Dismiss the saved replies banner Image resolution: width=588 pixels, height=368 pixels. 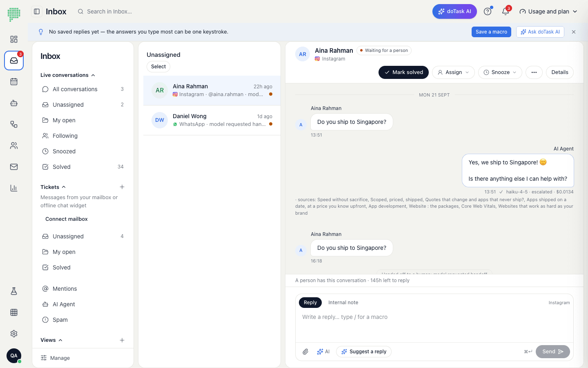click(574, 32)
